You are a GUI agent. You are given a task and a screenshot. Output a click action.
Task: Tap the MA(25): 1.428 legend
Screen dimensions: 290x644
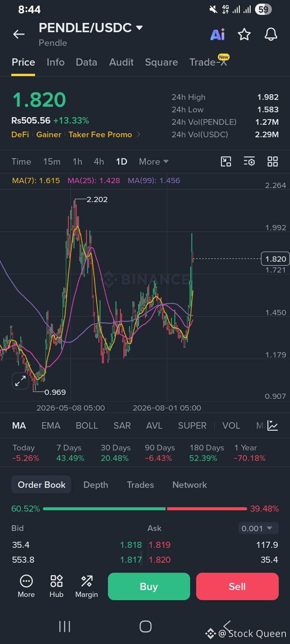(94, 180)
